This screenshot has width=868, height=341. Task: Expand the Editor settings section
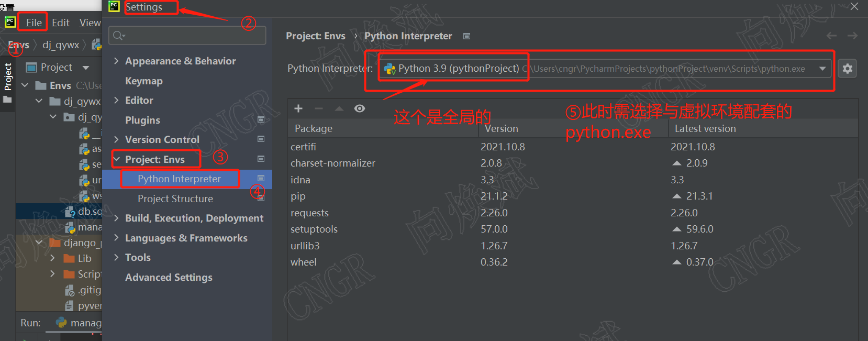coord(116,100)
